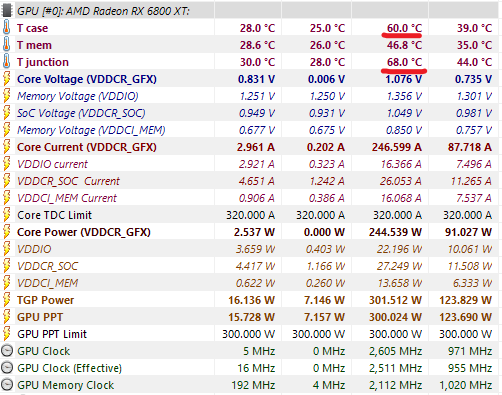Click the lightning icon beside GPU PPT Limit
Image resolution: width=502 pixels, height=395 pixels.
(x=6, y=334)
